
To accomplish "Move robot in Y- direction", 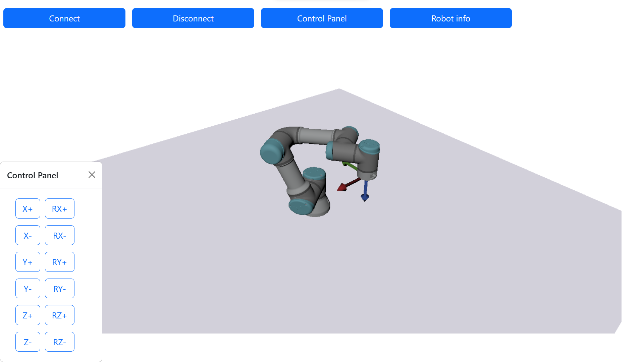I will (x=28, y=289).
